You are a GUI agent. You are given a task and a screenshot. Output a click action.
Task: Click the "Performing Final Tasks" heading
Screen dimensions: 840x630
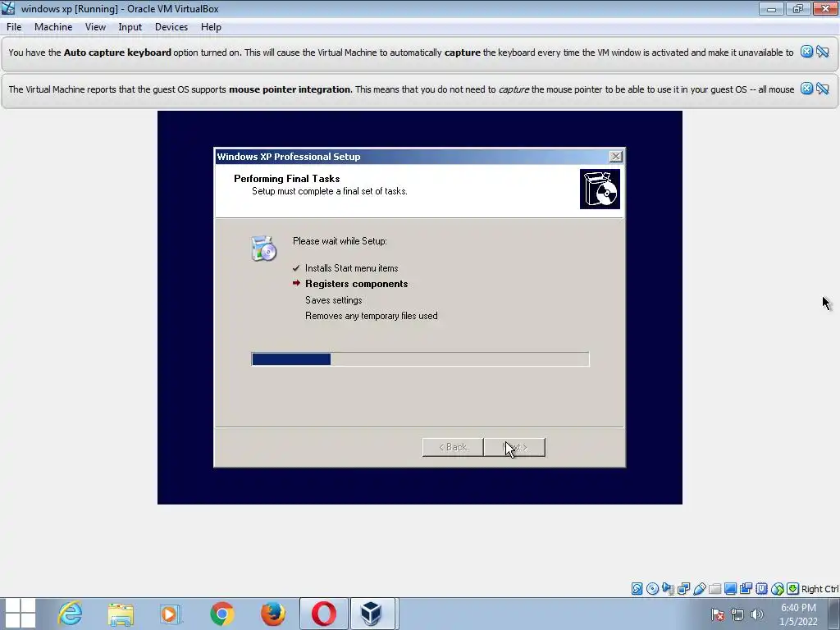[x=286, y=178]
